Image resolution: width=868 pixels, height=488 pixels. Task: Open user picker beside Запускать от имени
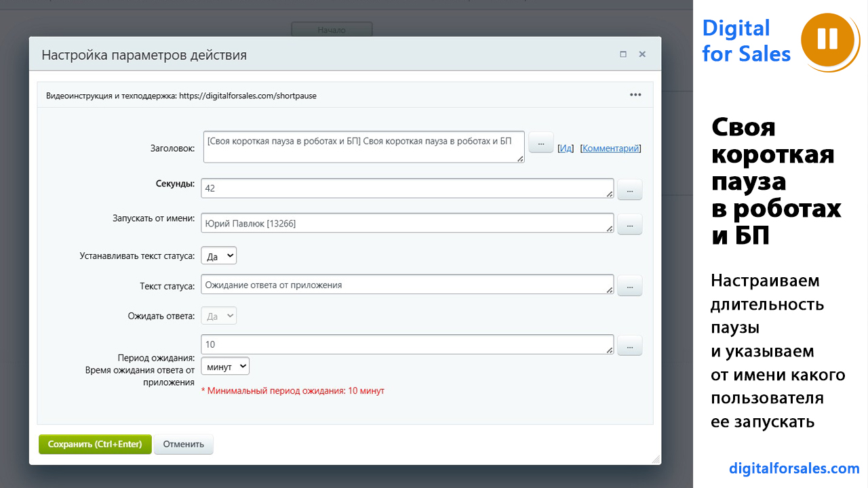pos(629,224)
